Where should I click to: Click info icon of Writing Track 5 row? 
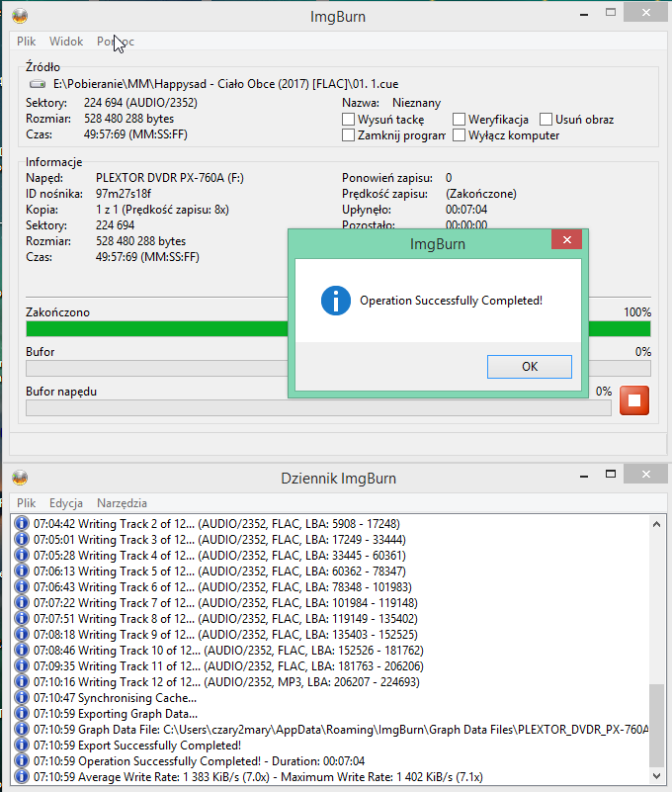21,571
